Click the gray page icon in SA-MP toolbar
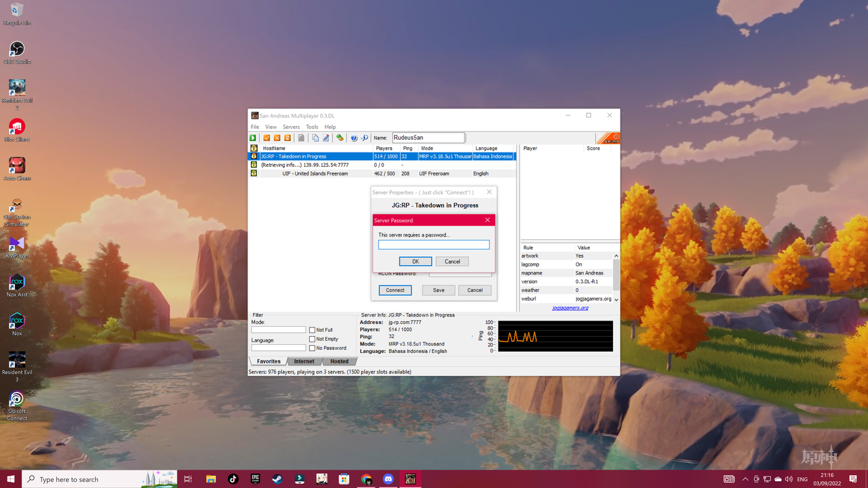The image size is (868, 488). point(301,138)
